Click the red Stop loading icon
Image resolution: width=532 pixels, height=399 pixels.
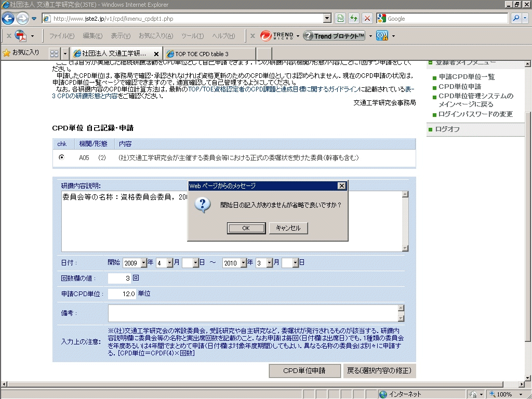point(367,18)
